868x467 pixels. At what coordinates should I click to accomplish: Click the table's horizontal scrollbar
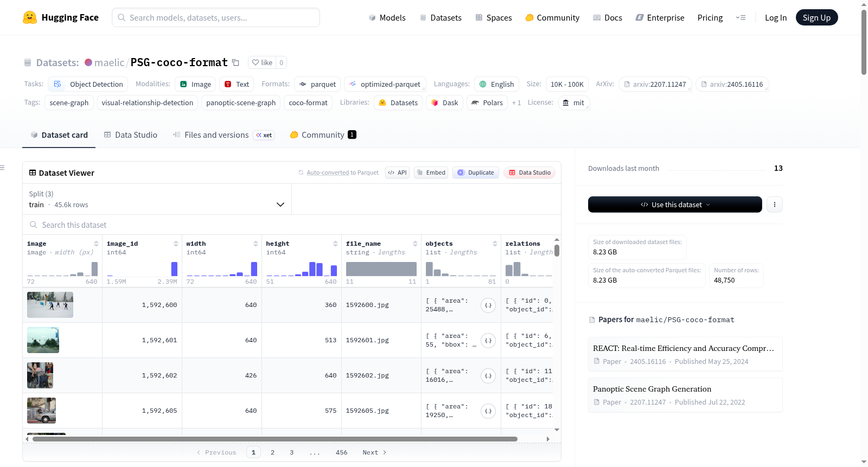click(x=275, y=439)
